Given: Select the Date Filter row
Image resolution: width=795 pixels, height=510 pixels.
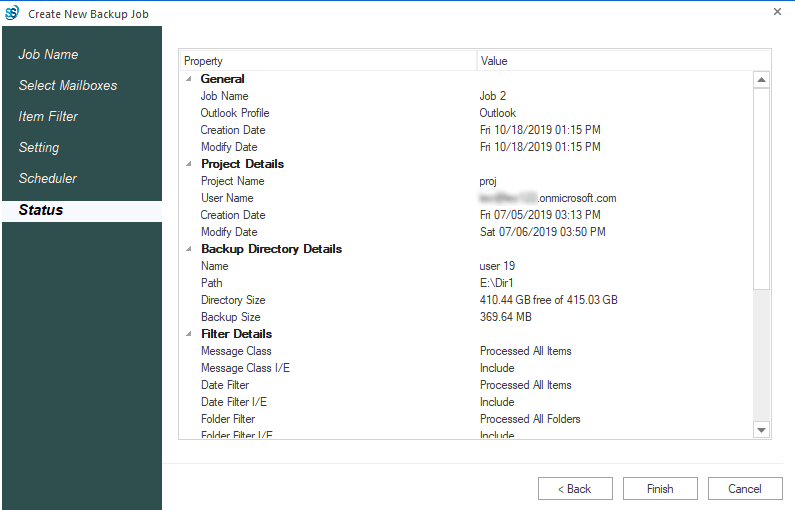Looking at the screenshot, I should pos(466,385).
